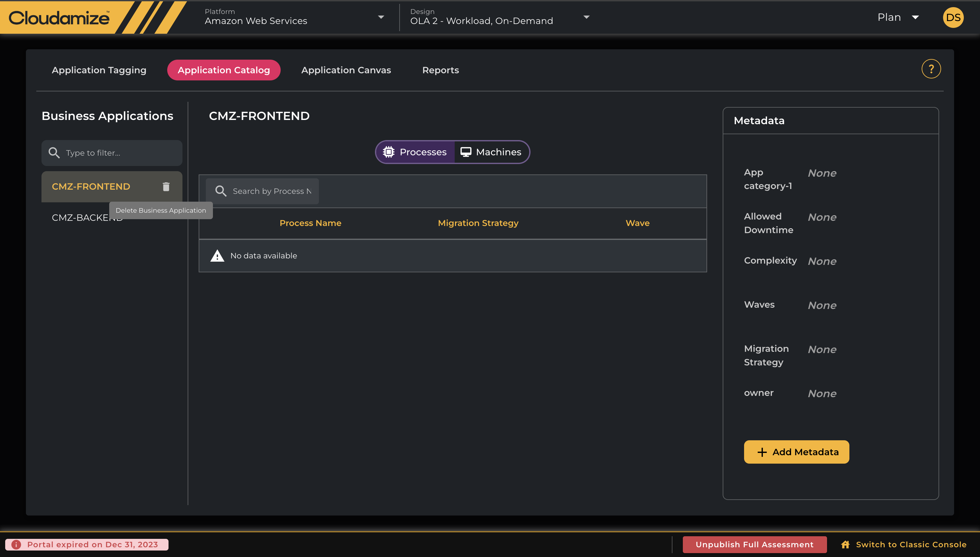Open the DS user avatar menu
The height and width of the screenshot is (557, 980).
tap(953, 18)
